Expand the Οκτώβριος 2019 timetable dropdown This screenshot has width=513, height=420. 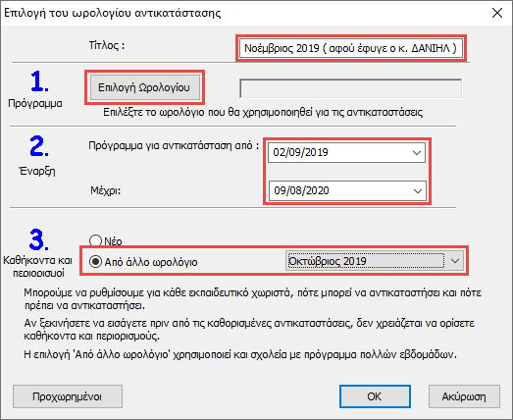(x=455, y=261)
